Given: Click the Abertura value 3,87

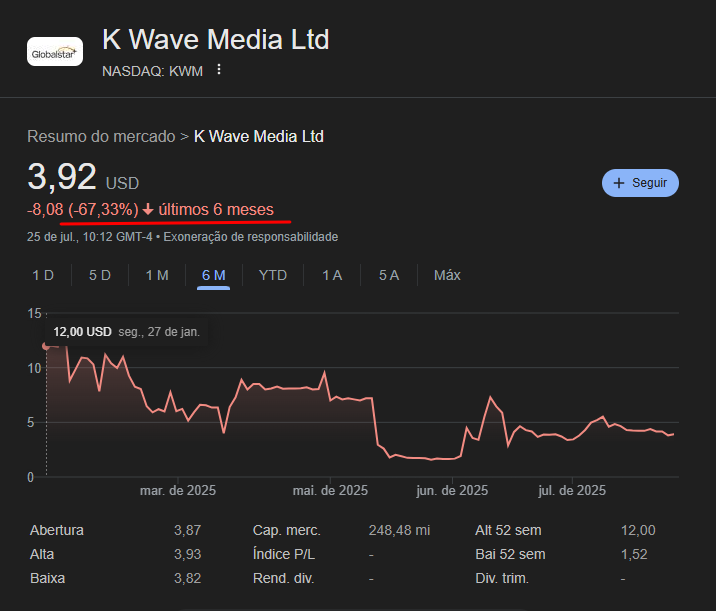Looking at the screenshot, I should (x=187, y=530).
